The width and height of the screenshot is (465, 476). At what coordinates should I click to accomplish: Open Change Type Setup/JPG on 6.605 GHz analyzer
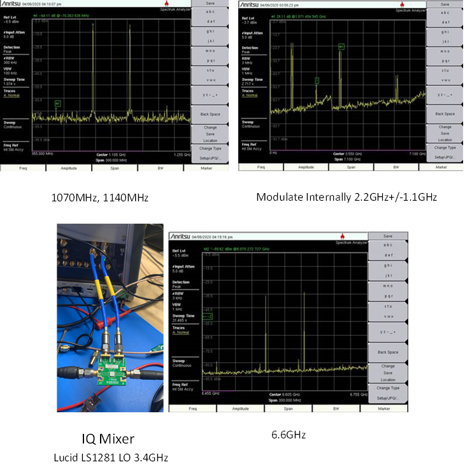(387, 391)
